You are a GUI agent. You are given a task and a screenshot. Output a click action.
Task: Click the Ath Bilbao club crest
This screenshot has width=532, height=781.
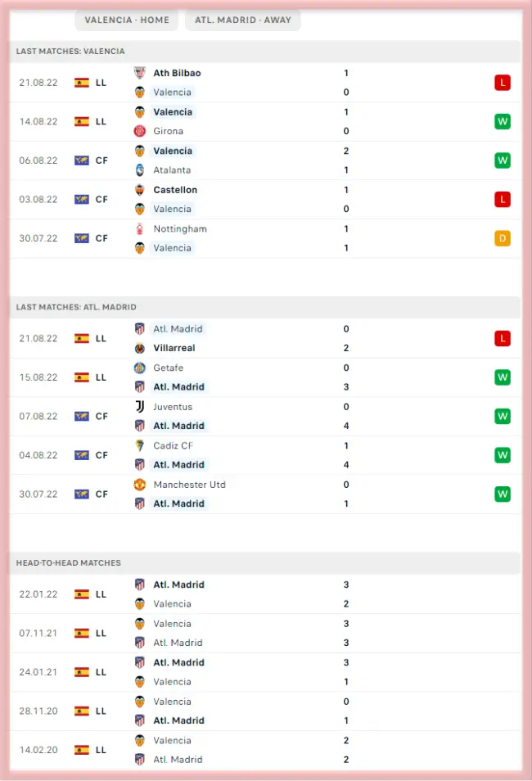pyautogui.click(x=139, y=73)
